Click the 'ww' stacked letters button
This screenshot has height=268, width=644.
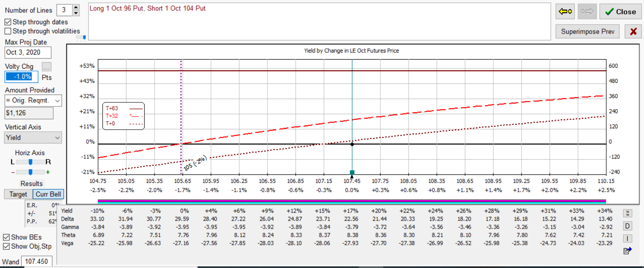point(628,213)
